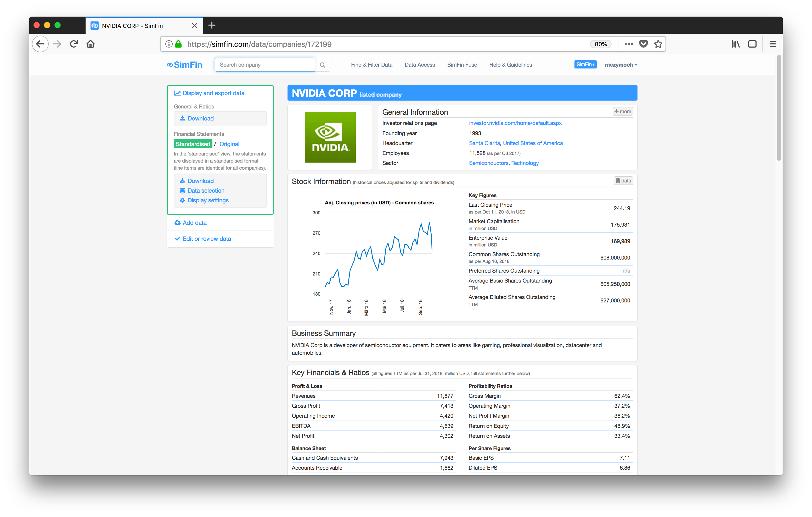This screenshot has width=812, height=517.
Task: Show site information icon in address bar
Action: click(169, 44)
